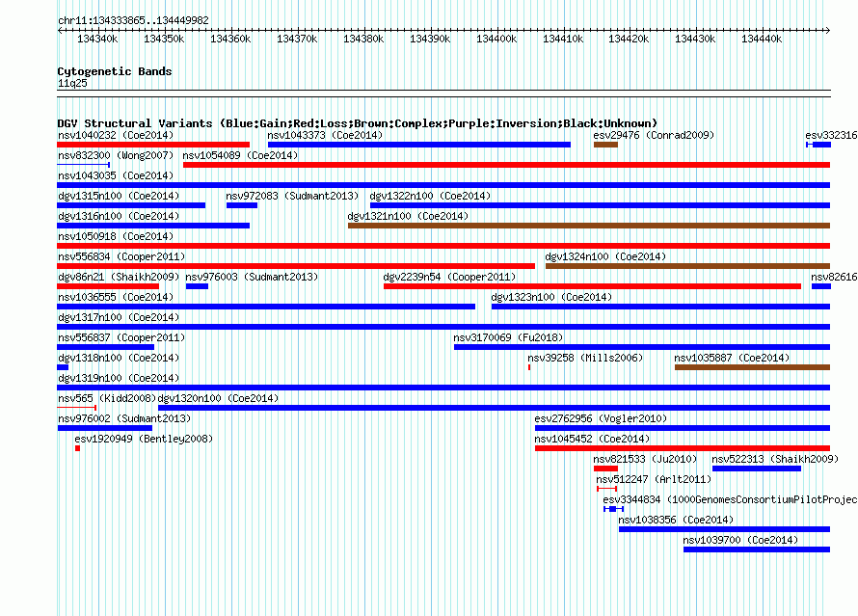Viewport: 858px width, 616px height.
Task: Click the red nsv821533 loss bar
Action: click(605, 469)
